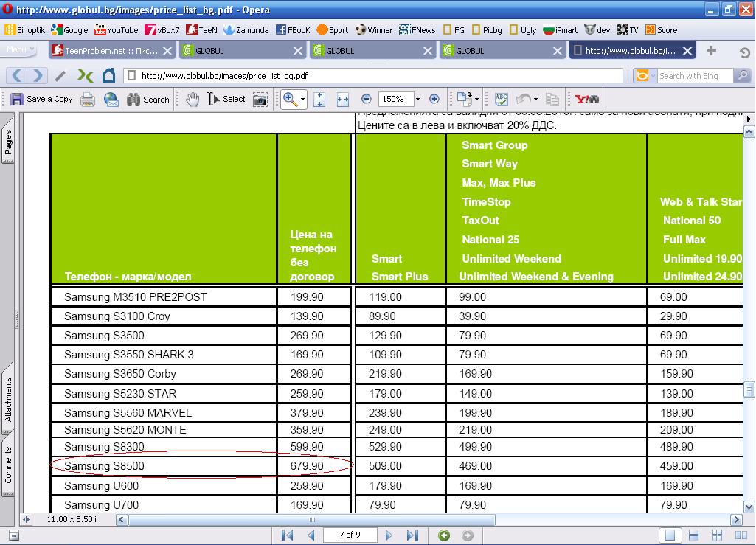Open the Comments side panel tab
Screen dimensions: 756x545
coord(7,465)
